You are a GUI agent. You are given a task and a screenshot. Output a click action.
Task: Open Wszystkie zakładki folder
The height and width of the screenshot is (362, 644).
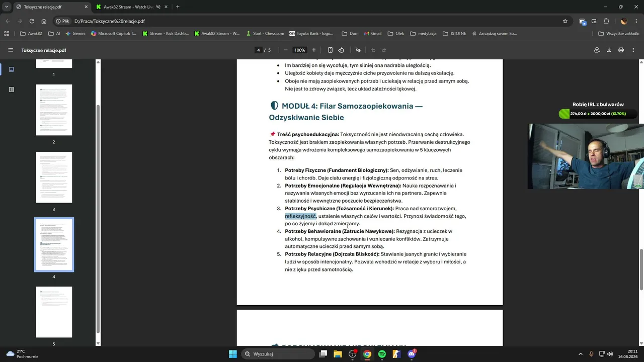point(619,34)
